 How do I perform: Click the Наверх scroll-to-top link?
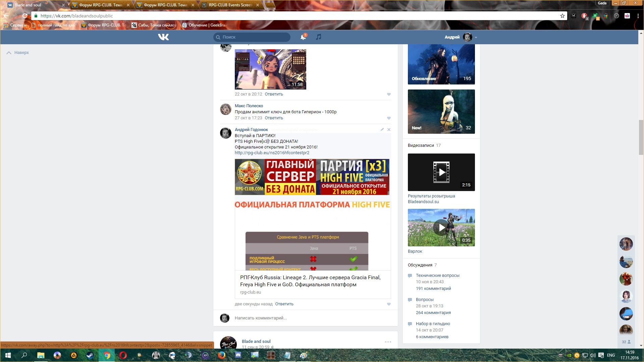tap(18, 53)
